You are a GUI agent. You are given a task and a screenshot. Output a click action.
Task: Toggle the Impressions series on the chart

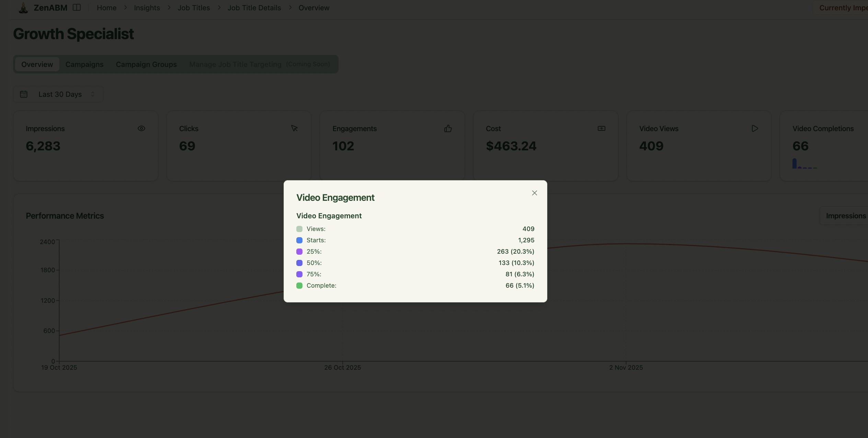point(846,216)
